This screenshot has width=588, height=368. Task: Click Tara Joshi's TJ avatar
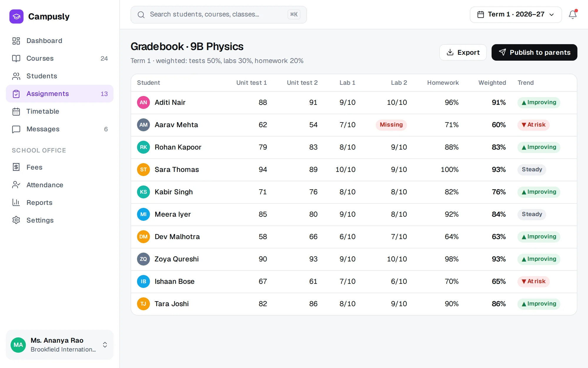[143, 304]
